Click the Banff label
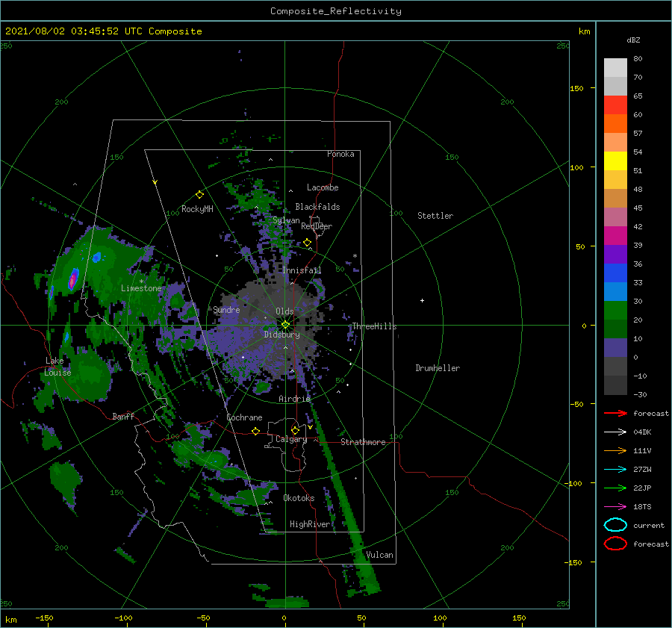The height and width of the screenshot is (628, 672). [123, 417]
